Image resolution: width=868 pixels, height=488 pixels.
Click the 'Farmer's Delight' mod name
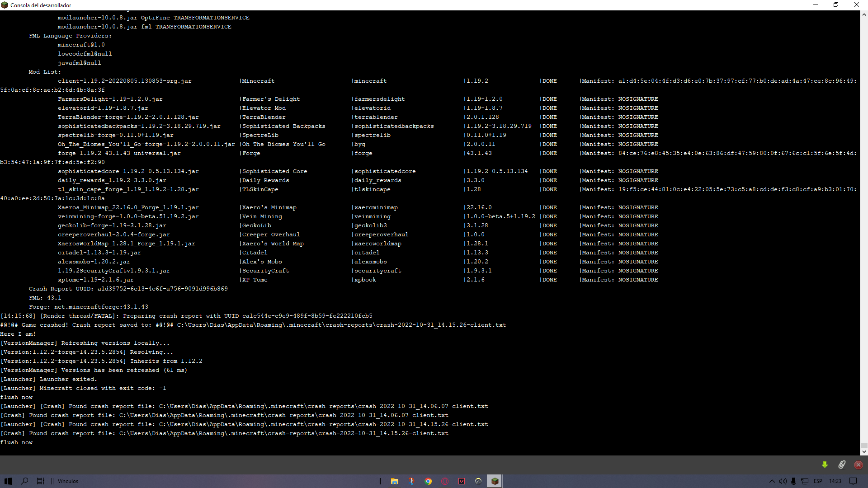(x=271, y=99)
